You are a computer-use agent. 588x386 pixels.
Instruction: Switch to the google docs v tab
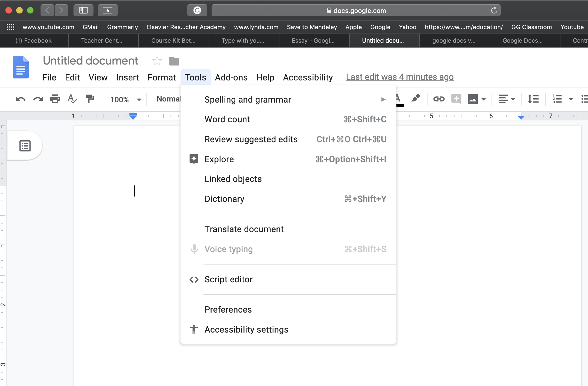pyautogui.click(x=454, y=40)
